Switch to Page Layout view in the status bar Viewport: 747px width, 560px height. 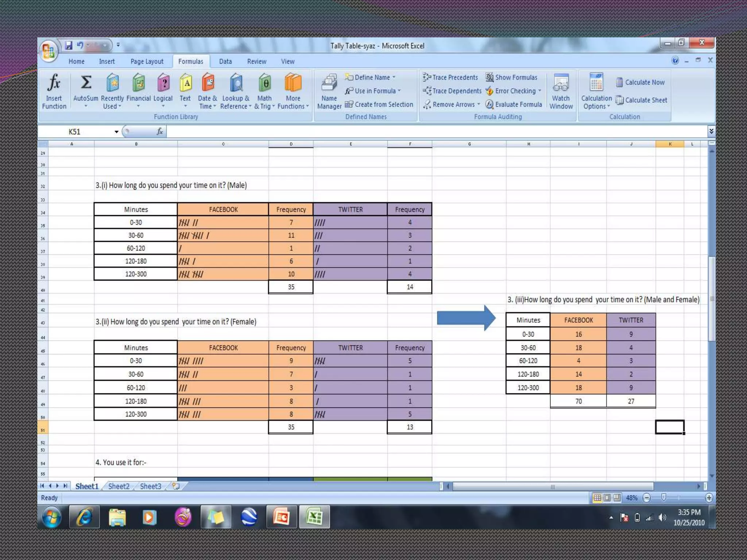607,498
